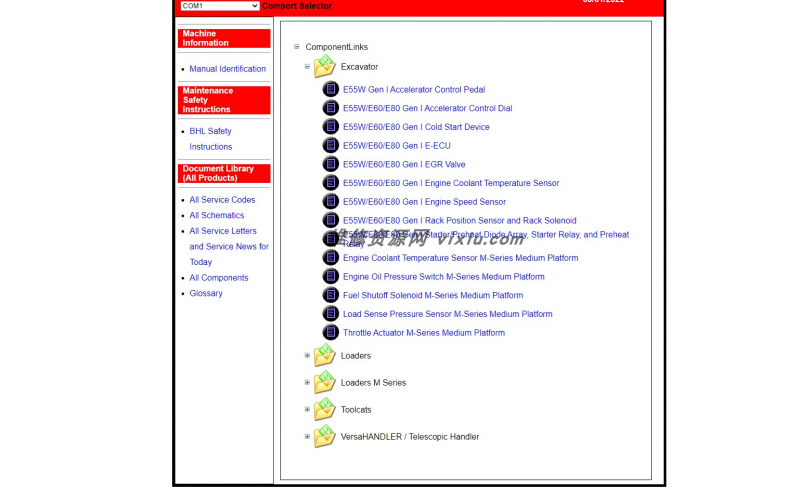Select the Loaders tree label
800x490 pixels.
(356, 356)
